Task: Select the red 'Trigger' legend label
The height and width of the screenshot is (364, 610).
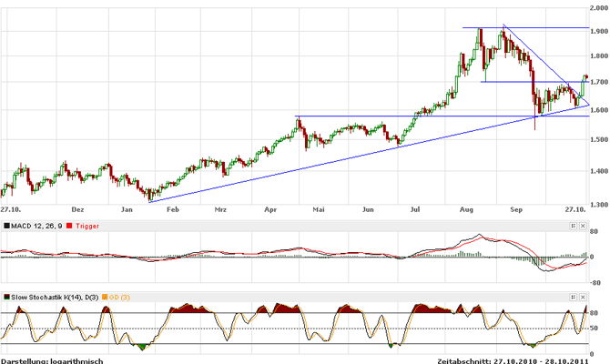Action: 87,225
